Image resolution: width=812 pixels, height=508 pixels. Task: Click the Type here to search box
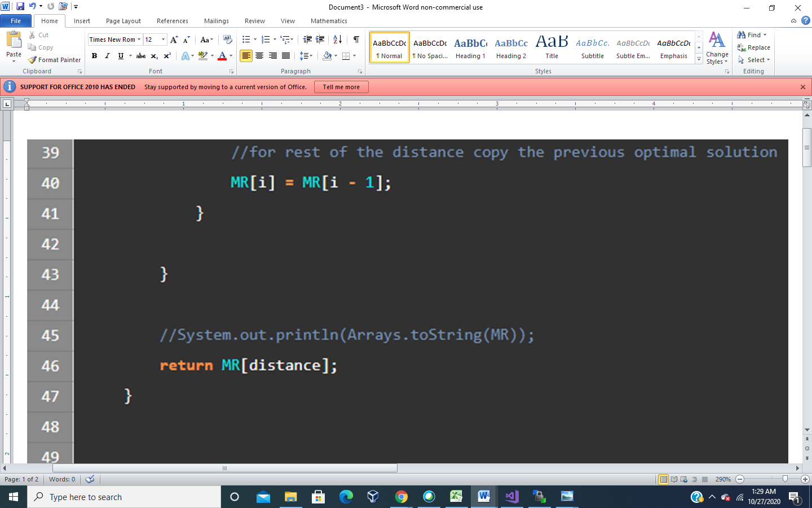(x=124, y=497)
